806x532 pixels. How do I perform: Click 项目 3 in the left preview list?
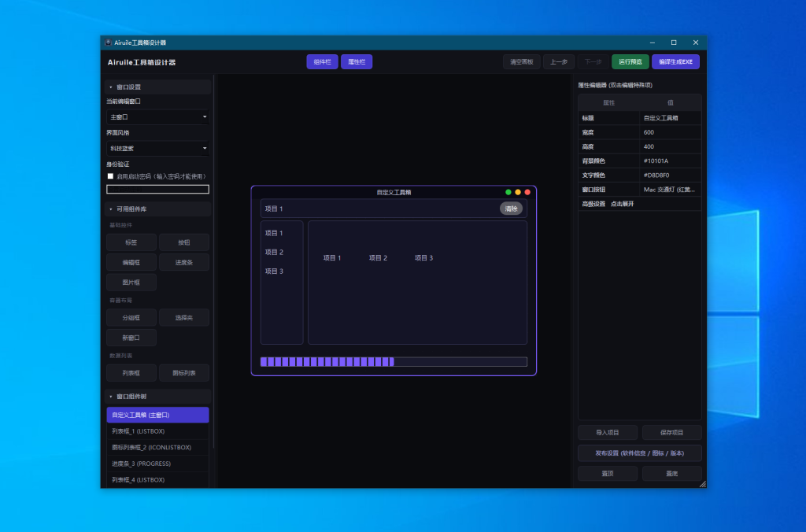coord(274,272)
